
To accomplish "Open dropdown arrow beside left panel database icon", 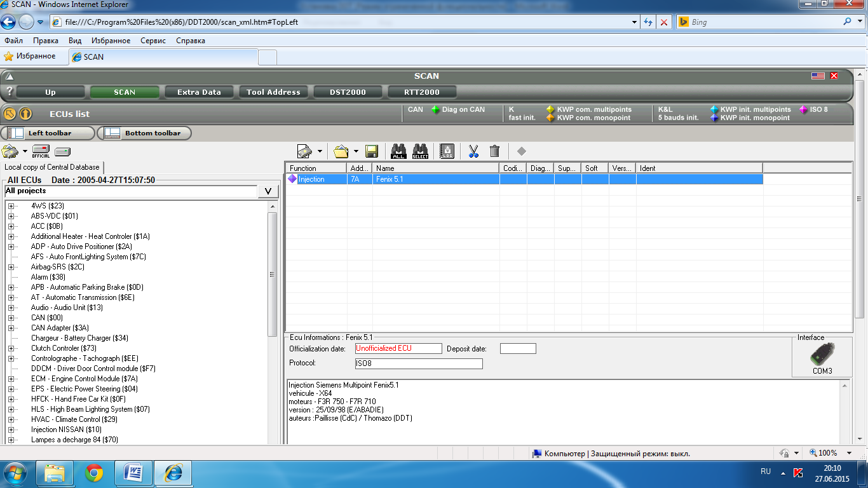I will pos(25,152).
